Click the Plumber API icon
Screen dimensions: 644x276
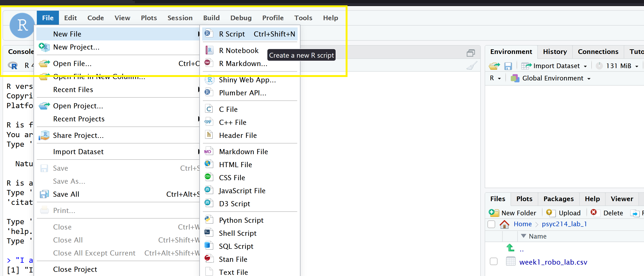[209, 92]
